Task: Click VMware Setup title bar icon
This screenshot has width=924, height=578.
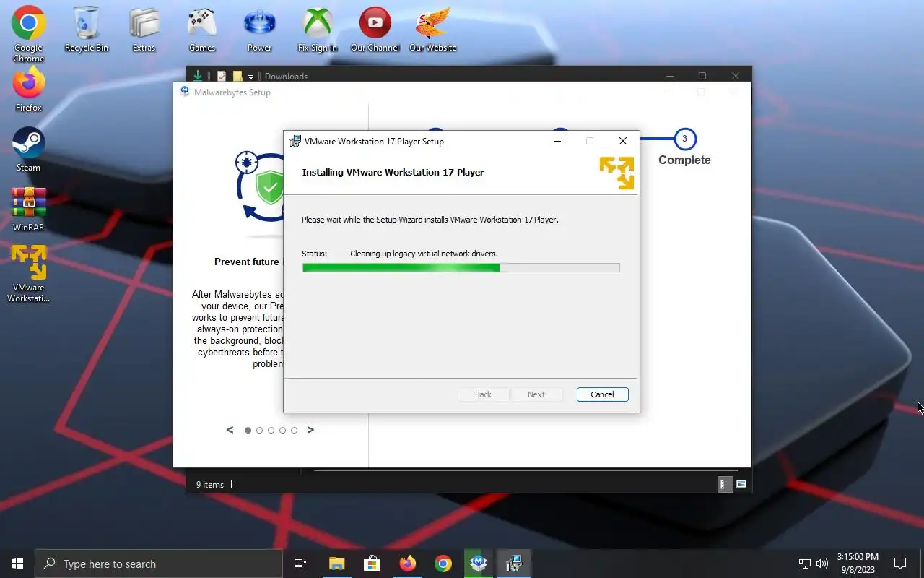Action: [x=295, y=141]
